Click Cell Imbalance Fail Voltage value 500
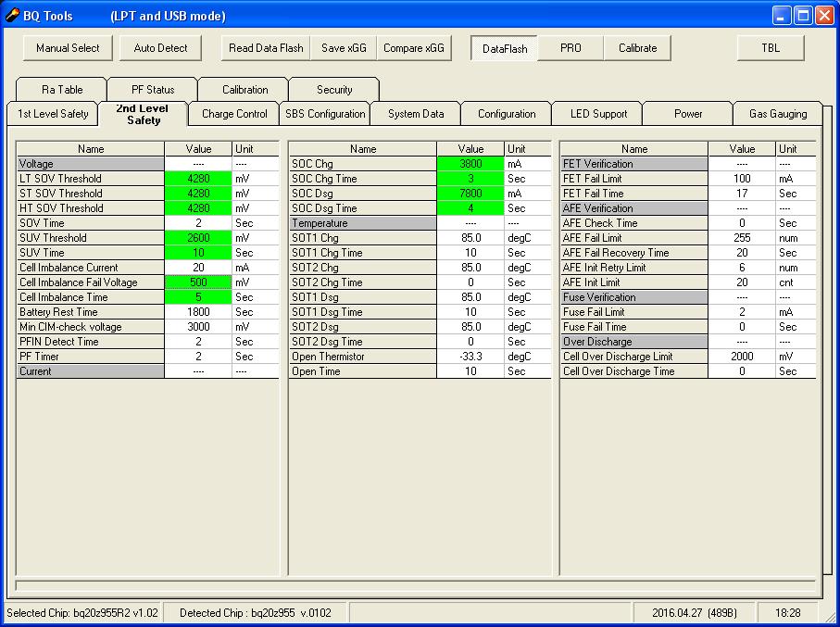 click(x=198, y=282)
